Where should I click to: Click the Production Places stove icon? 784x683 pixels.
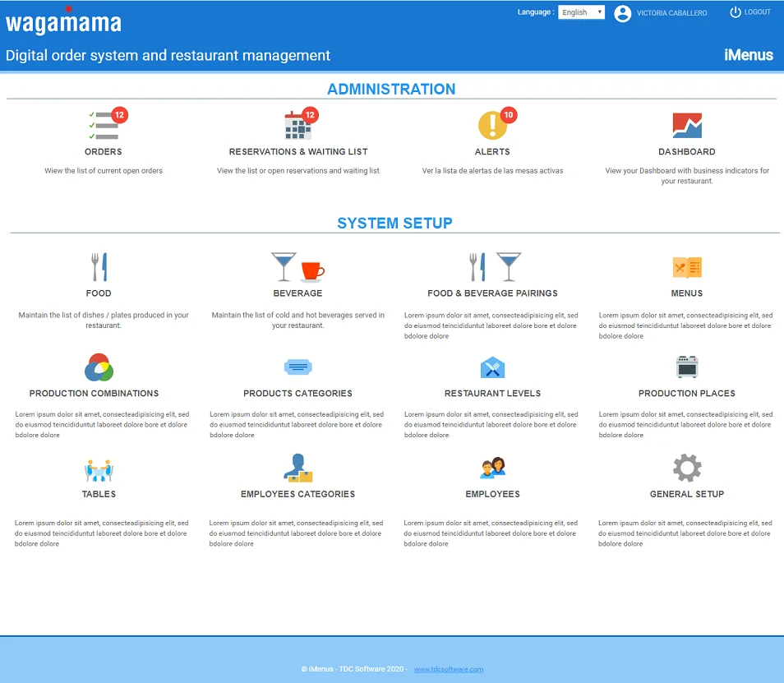(686, 367)
